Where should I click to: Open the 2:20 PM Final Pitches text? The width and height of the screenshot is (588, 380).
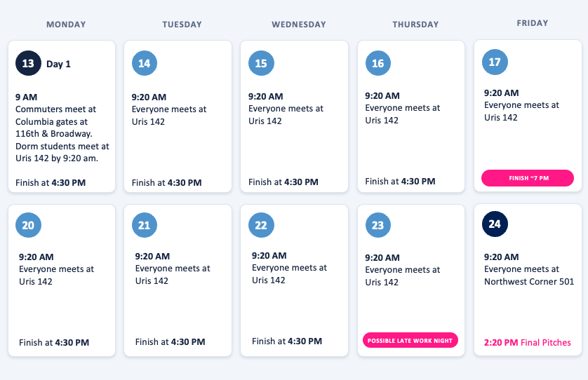pyautogui.click(x=527, y=343)
